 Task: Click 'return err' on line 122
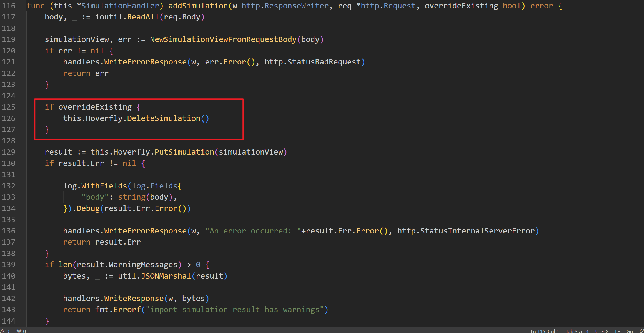(86, 73)
